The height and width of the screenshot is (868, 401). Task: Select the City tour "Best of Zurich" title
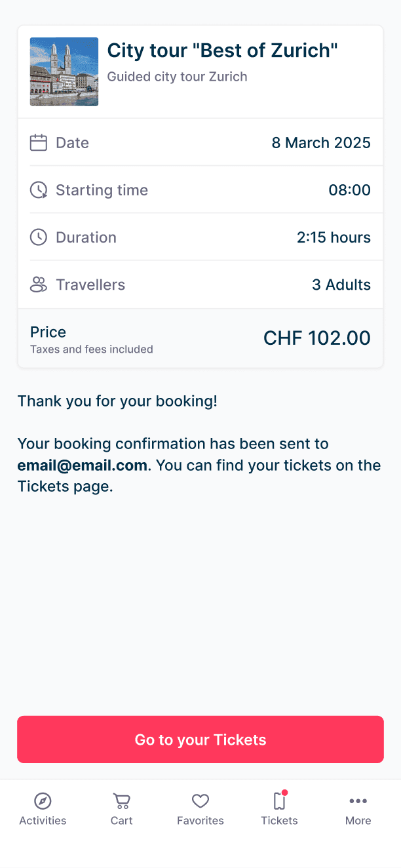point(222,50)
